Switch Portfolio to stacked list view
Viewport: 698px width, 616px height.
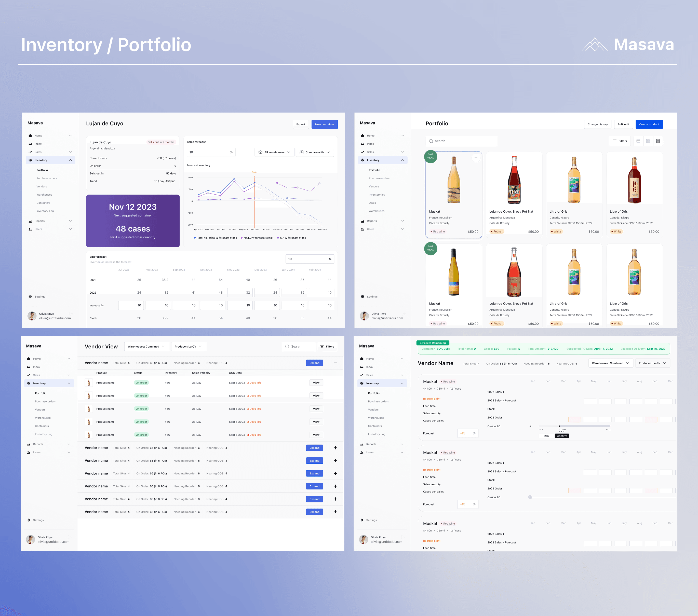(x=658, y=141)
